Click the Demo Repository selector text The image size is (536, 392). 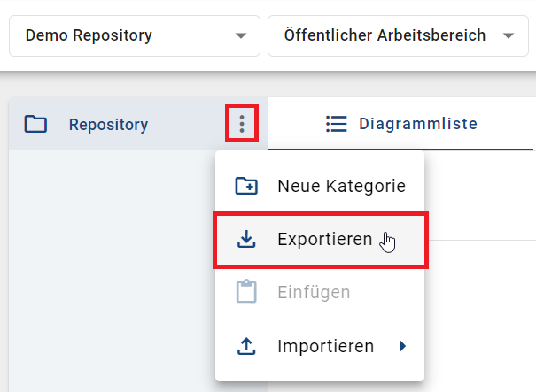[89, 36]
